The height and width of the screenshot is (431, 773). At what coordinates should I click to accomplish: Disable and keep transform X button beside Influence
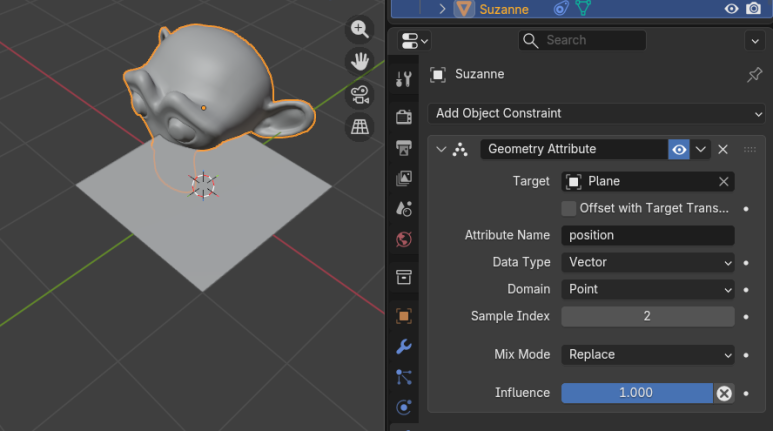click(724, 393)
